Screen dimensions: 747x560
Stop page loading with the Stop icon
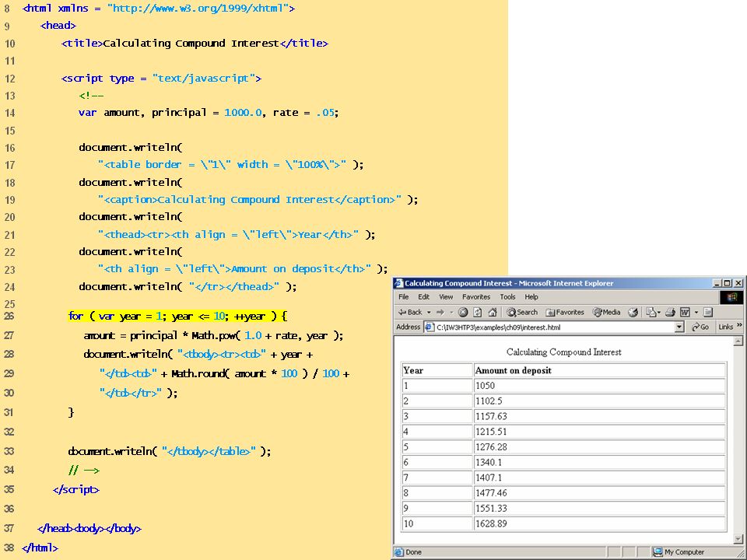tap(462, 313)
